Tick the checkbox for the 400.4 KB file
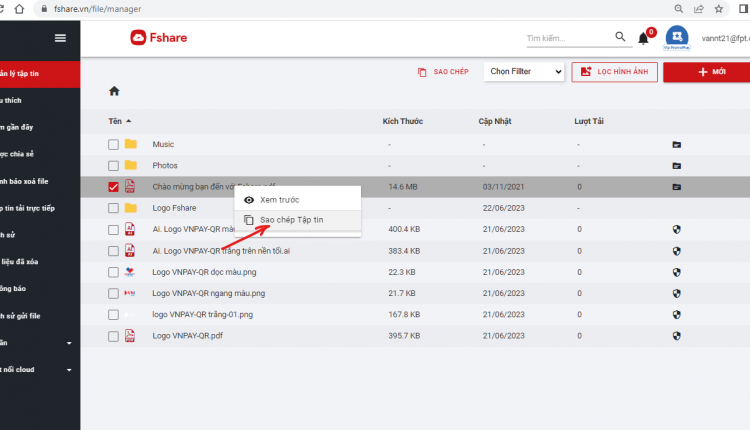The width and height of the screenshot is (750, 430). point(113,230)
